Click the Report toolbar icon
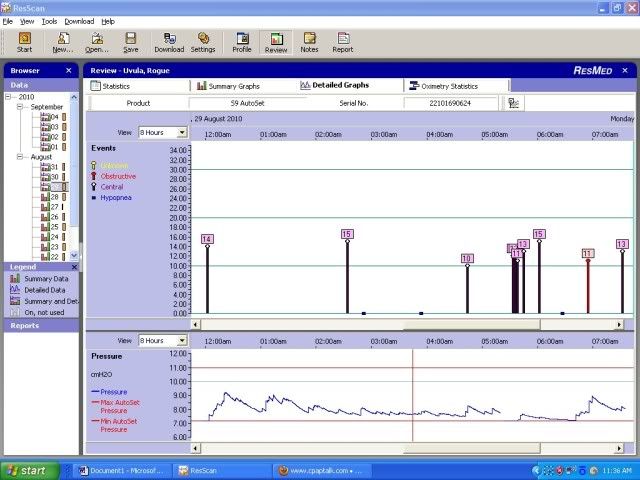640x480 pixels. 342,41
